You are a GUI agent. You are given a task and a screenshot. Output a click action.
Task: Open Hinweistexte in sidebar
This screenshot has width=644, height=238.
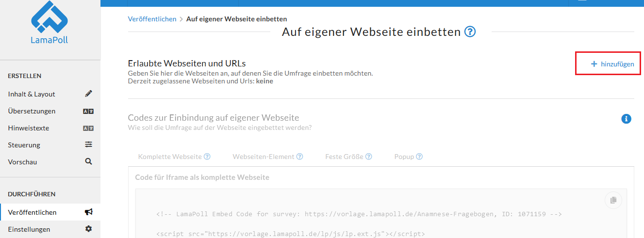(29, 128)
